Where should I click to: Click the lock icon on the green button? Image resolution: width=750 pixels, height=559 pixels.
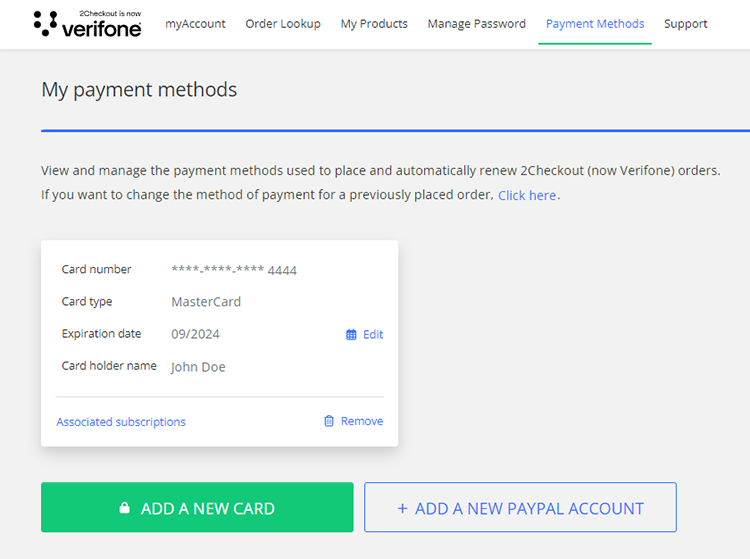point(124,508)
